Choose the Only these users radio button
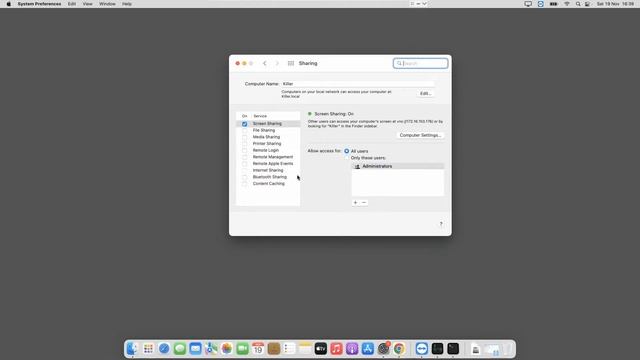The height and width of the screenshot is (360, 640). pos(347,158)
